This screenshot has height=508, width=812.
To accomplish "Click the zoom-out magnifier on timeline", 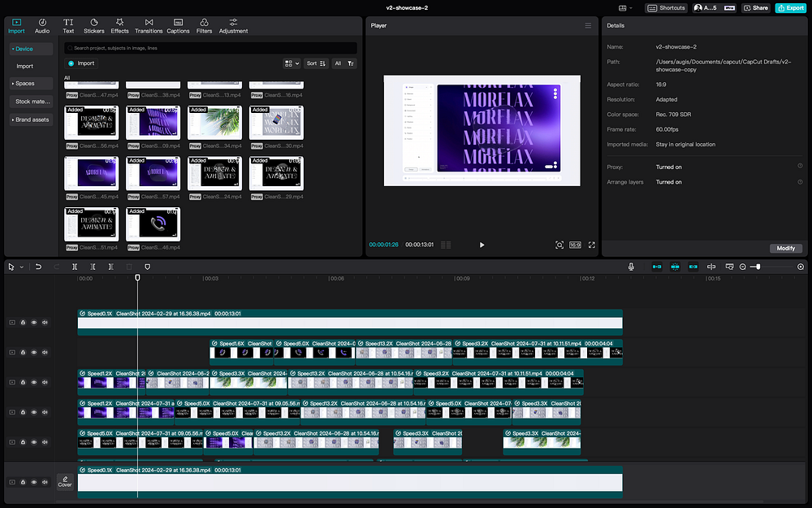I will [742, 267].
